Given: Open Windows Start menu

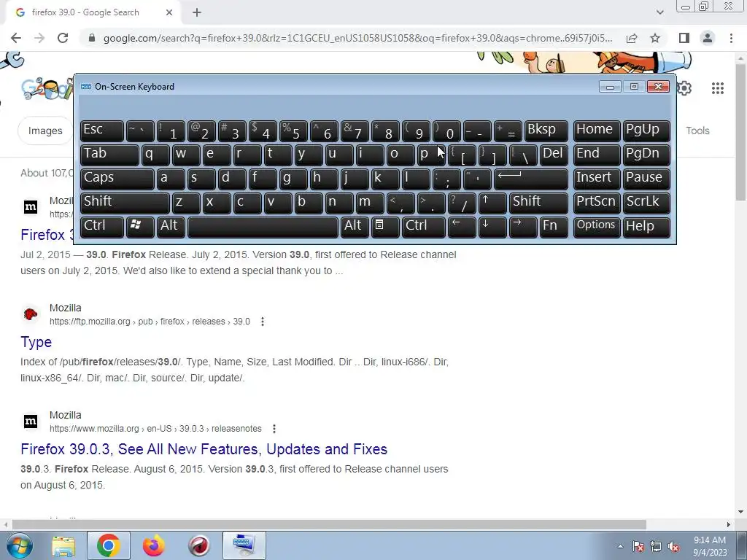Looking at the screenshot, I should click(19, 545).
